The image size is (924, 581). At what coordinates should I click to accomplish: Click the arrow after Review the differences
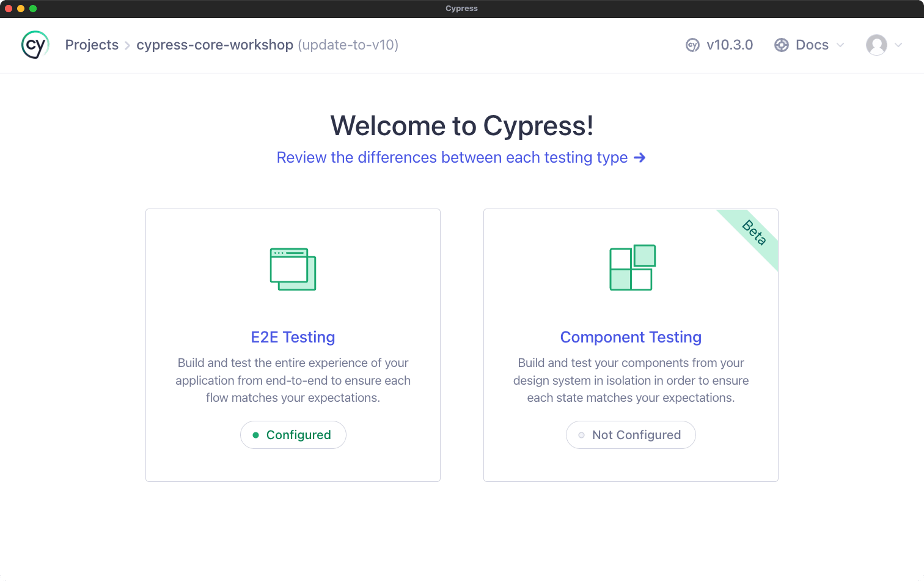coord(640,158)
